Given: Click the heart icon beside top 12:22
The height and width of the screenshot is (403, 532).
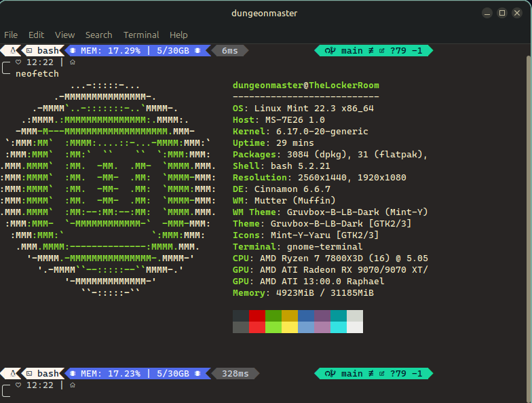Looking at the screenshot, I should pos(18,62).
